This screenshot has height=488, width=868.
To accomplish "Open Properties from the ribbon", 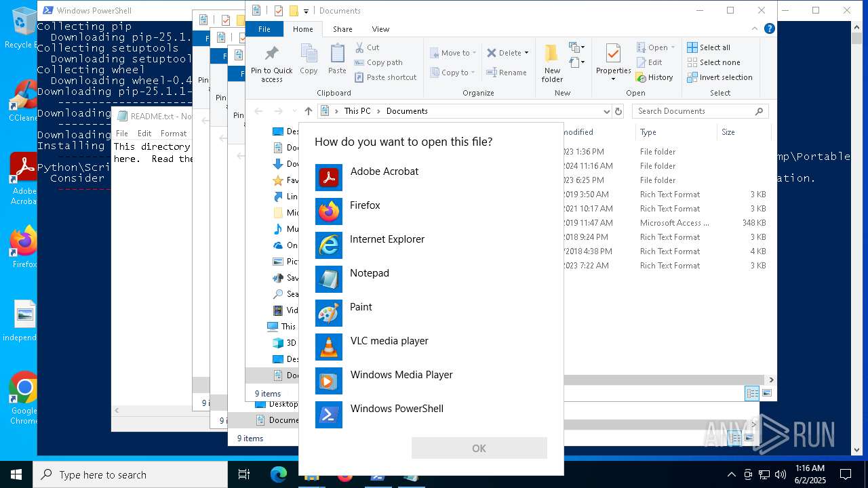I will (613, 62).
